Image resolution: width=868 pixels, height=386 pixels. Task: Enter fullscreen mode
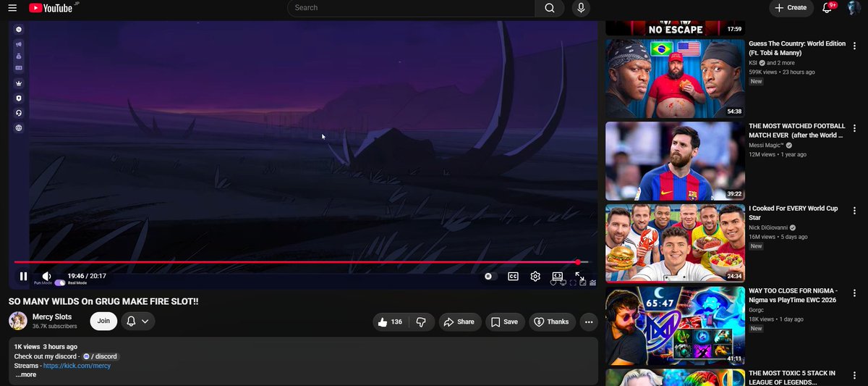pyautogui.click(x=580, y=276)
